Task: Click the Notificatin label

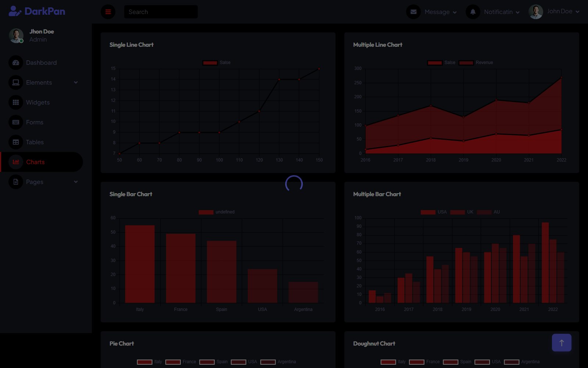Action: point(498,12)
